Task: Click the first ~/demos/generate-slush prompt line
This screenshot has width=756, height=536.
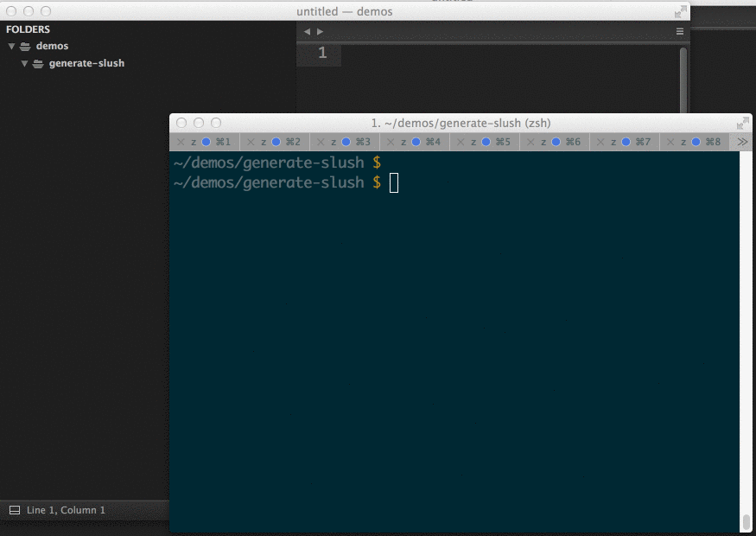Action: tap(277, 163)
